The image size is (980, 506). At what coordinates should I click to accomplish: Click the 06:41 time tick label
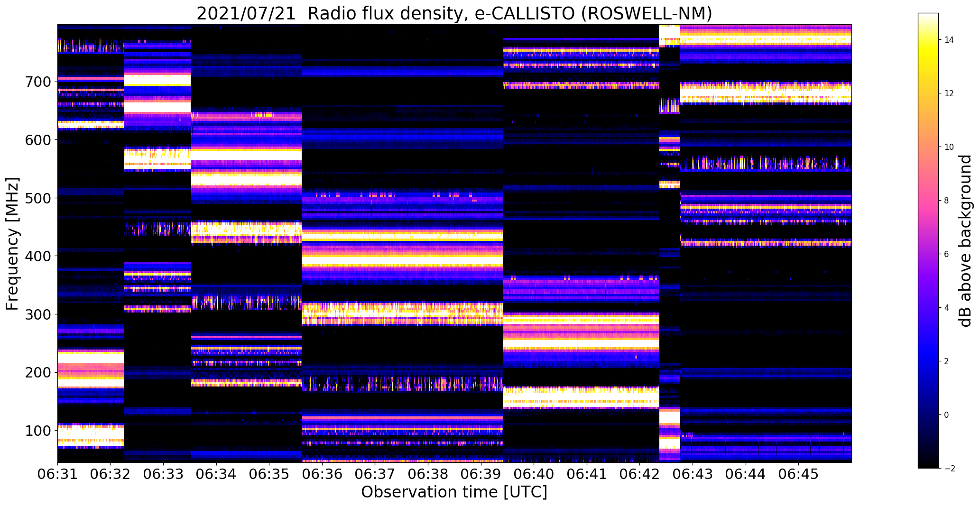point(587,474)
